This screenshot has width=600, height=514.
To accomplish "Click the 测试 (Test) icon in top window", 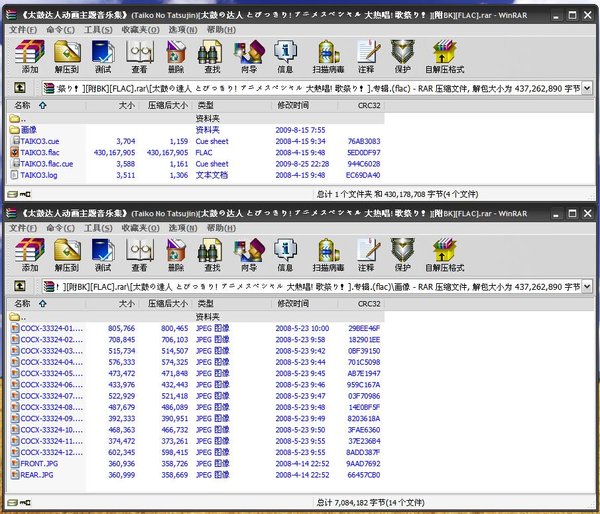I will (x=103, y=57).
